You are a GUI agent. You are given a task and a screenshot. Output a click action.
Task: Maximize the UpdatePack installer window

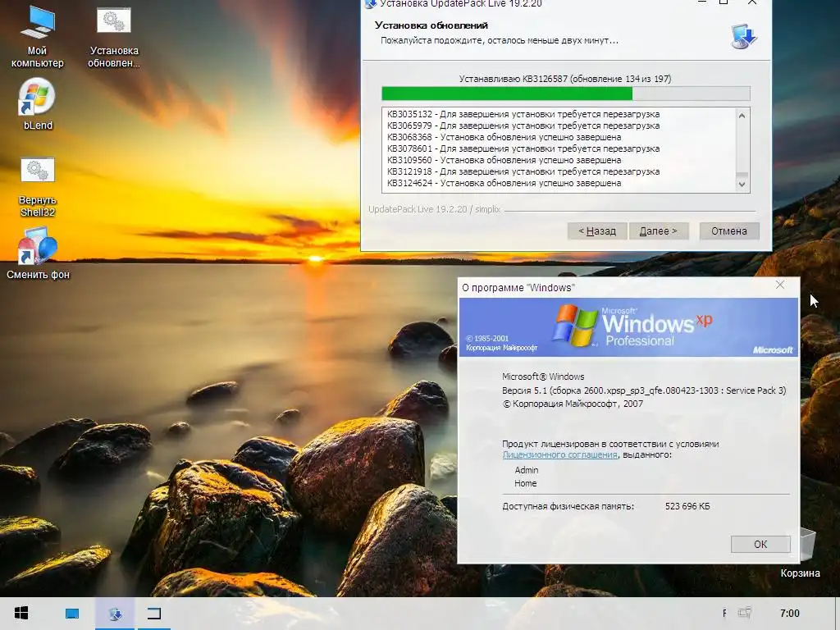click(724, 2)
